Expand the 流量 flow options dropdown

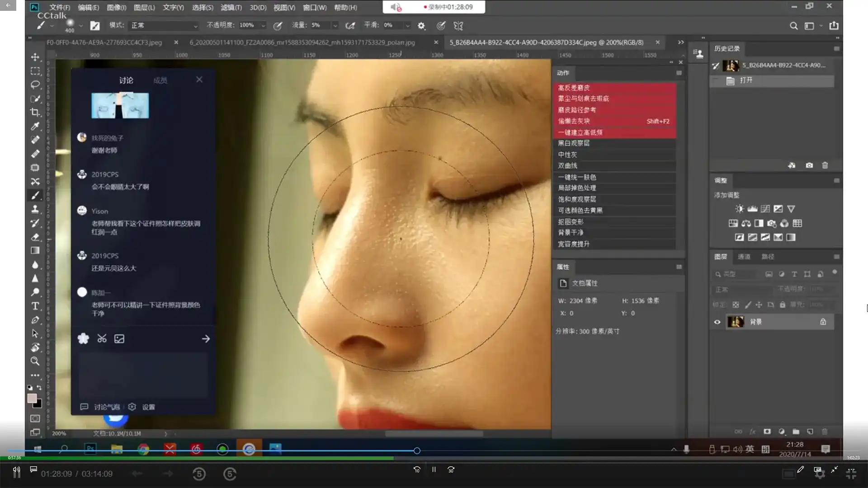[335, 25]
